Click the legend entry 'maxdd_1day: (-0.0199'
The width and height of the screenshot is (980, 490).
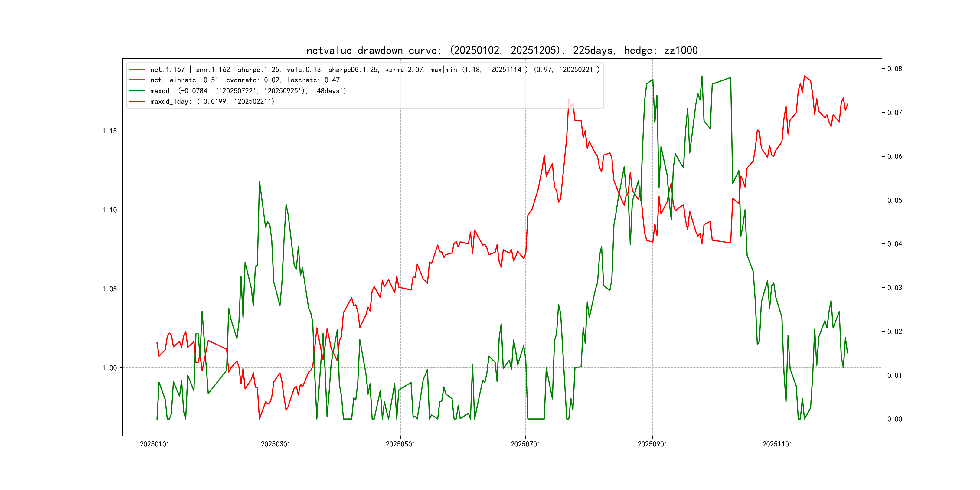pos(212,102)
